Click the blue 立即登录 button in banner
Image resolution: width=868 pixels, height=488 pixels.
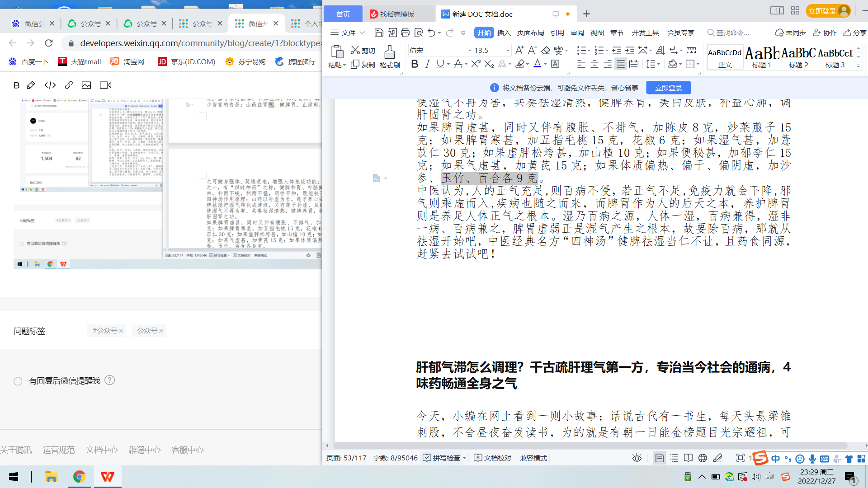coord(668,88)
